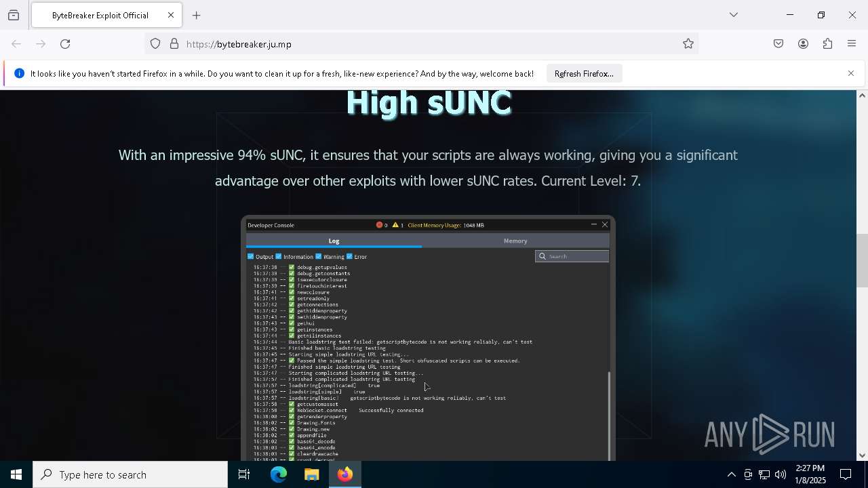Open Task View on taskbar
Viewport: 868px width, 488px height.
(244, 474)
